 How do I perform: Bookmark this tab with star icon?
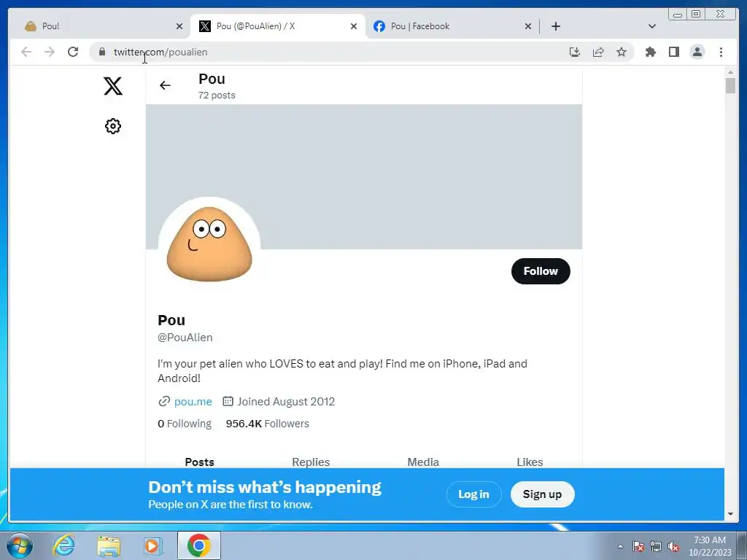(x=622, y=52)
